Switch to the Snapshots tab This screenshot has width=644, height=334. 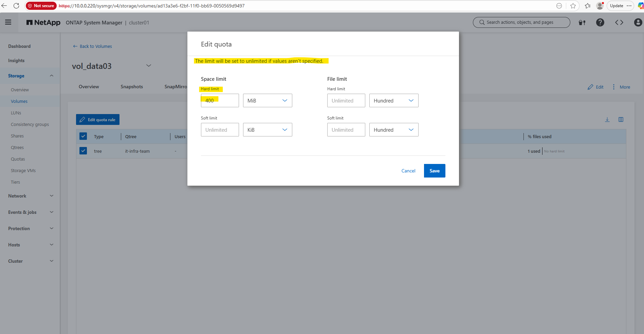tap(132, 87)
